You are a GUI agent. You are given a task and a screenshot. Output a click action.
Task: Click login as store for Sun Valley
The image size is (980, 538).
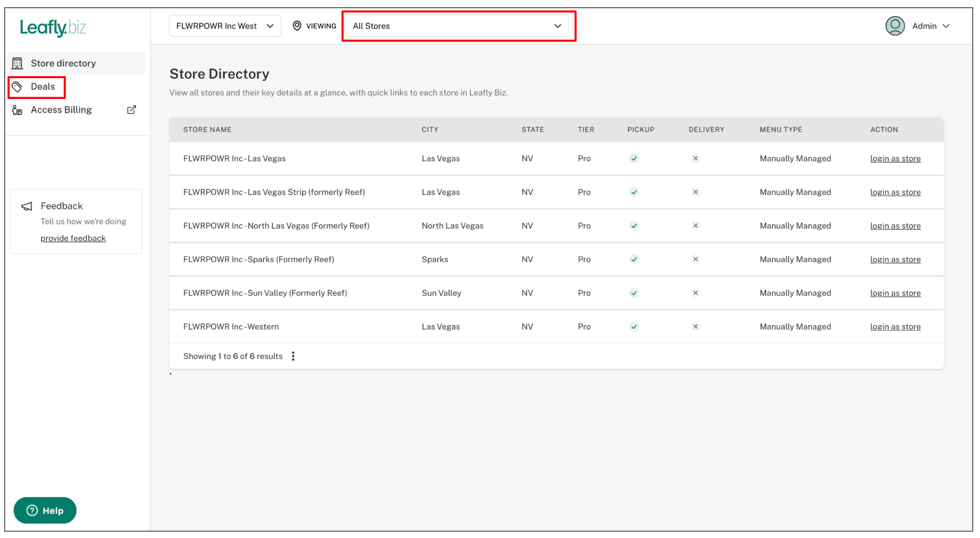(x=895, y=293)
